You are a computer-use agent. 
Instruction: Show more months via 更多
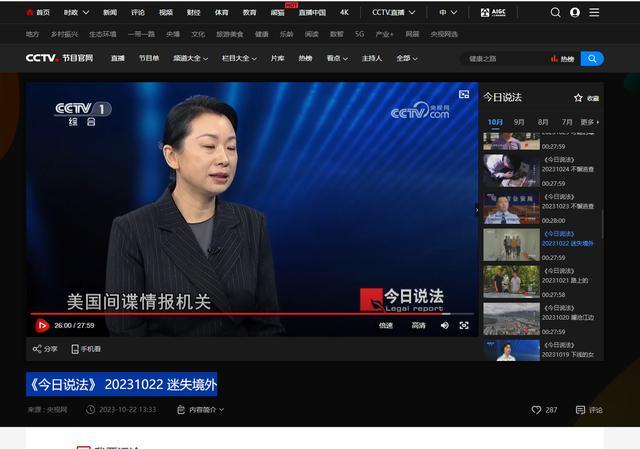[590, 122]
